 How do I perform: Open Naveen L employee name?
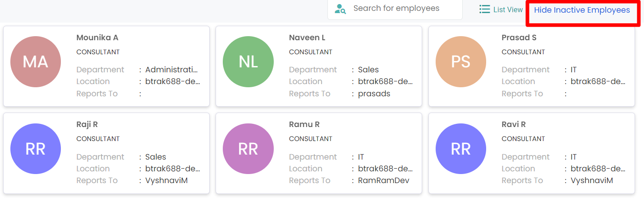[x=307, y=38]
